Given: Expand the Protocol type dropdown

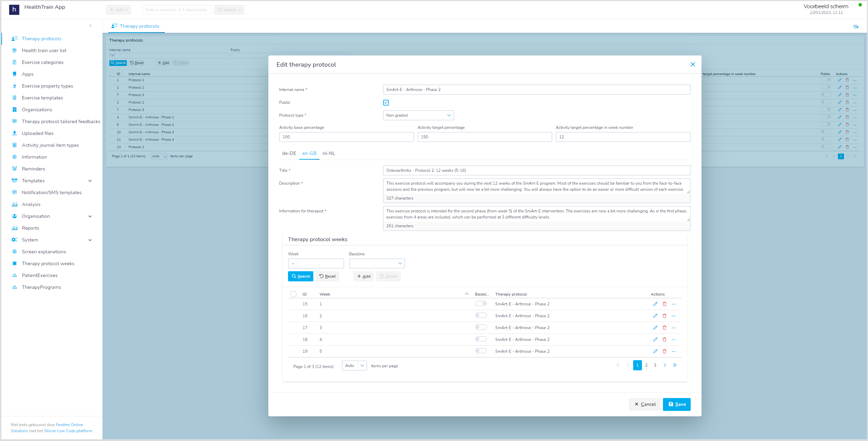Looking at the screenshot, I should point(448,115).
